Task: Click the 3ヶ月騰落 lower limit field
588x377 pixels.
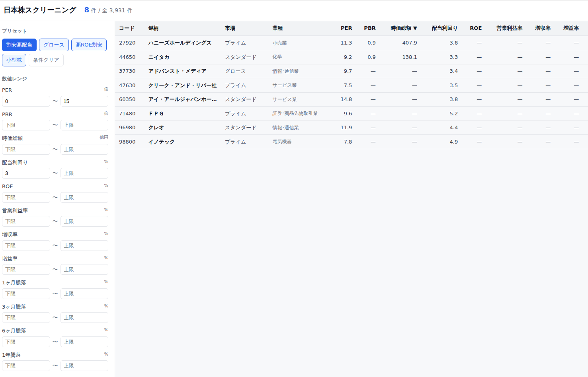Action: coord(26,318)
